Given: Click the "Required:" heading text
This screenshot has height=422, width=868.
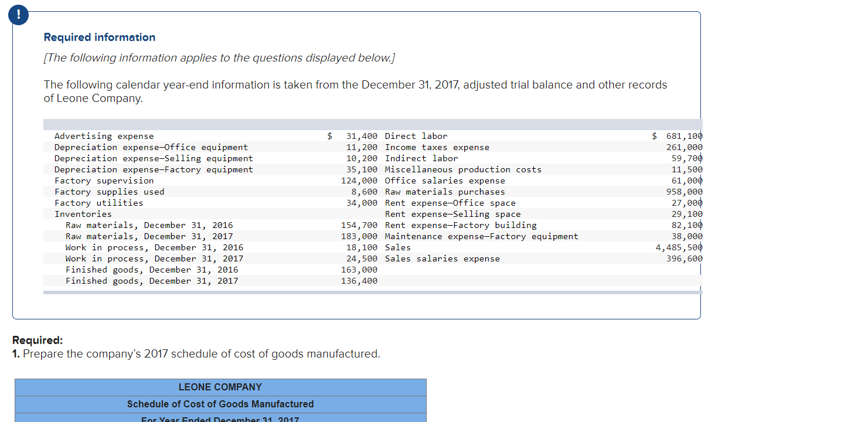Looking at the screenshot, I should [x=38, y=341].
